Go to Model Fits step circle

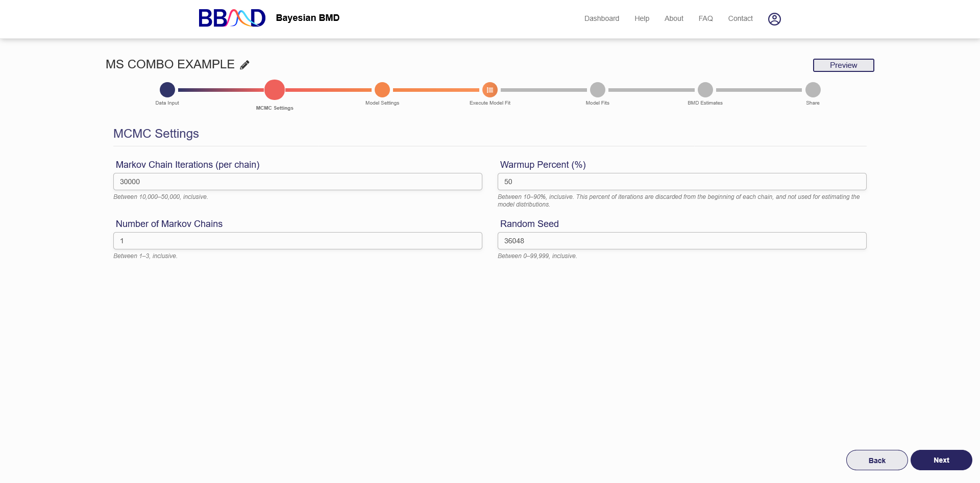[x=598, y=90]
